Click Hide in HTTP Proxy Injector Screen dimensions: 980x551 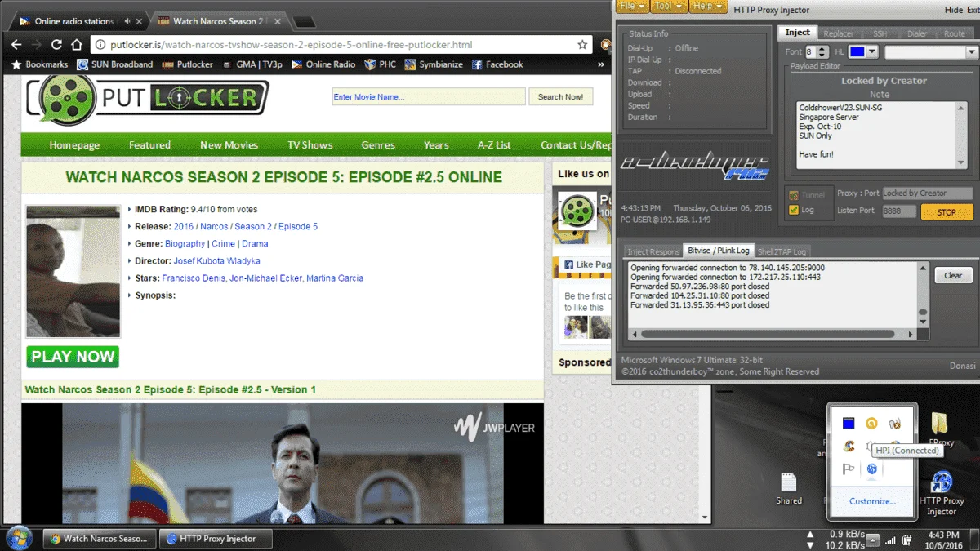point(953,10)
